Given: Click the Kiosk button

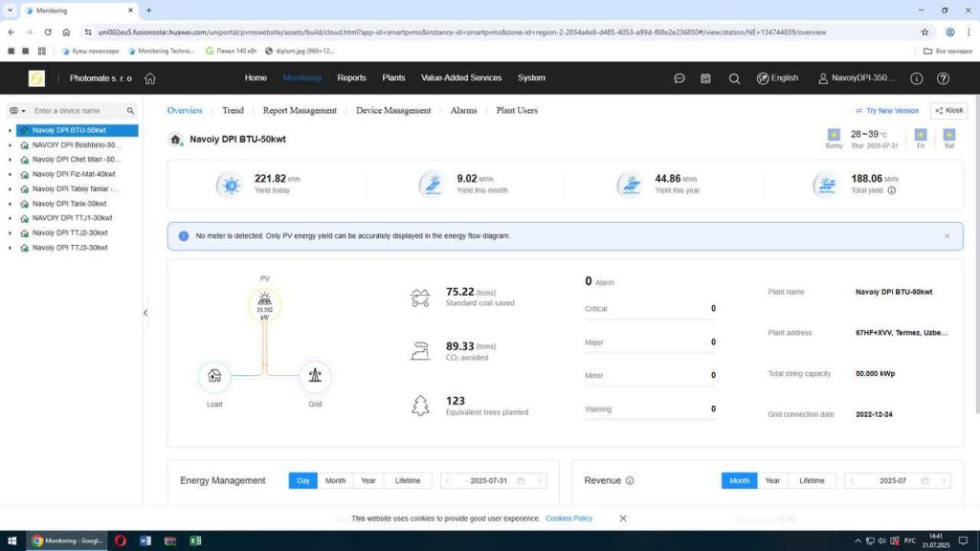Looking at the screenshot, I should click(x=948, y=111).
